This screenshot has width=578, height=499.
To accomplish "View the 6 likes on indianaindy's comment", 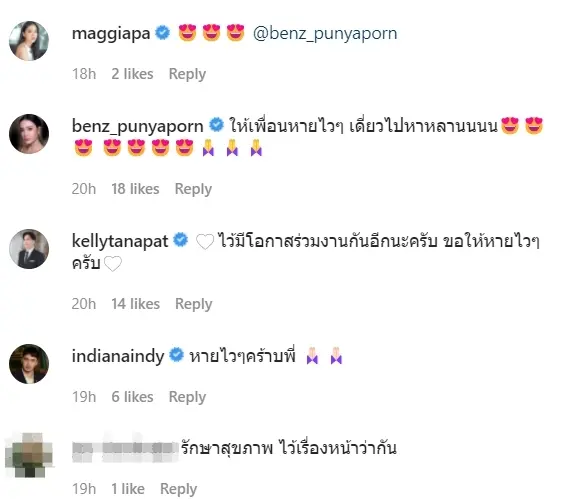I will click(132, 397).
